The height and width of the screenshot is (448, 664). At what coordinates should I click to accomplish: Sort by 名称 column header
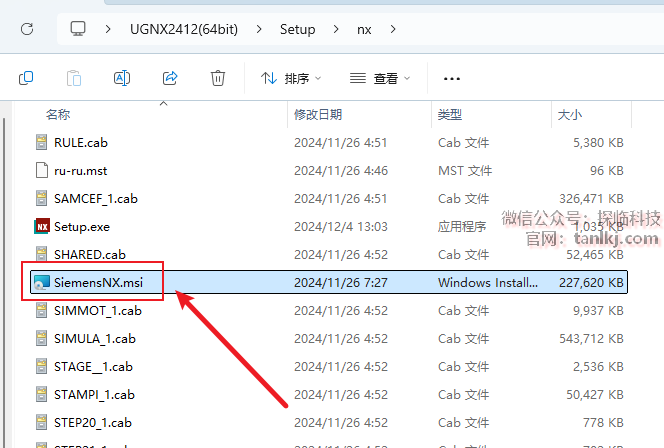pyautogui.click(x=58, y=114)
